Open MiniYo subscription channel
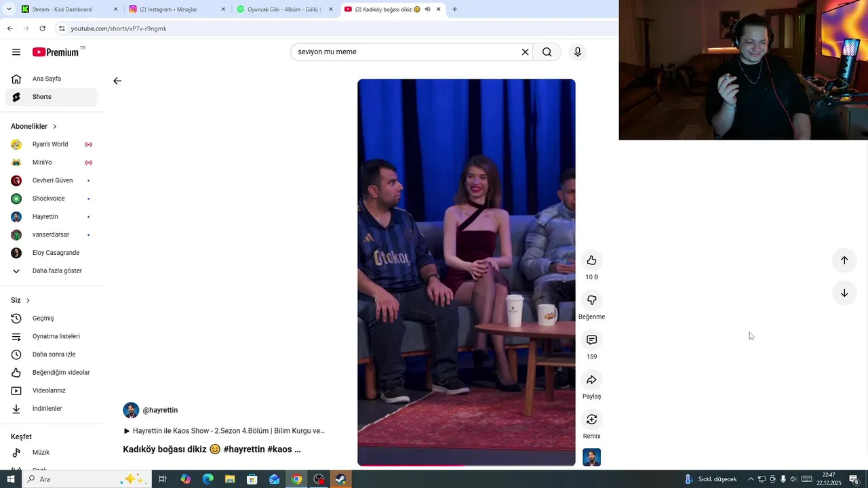 click(x=52, y=163)
